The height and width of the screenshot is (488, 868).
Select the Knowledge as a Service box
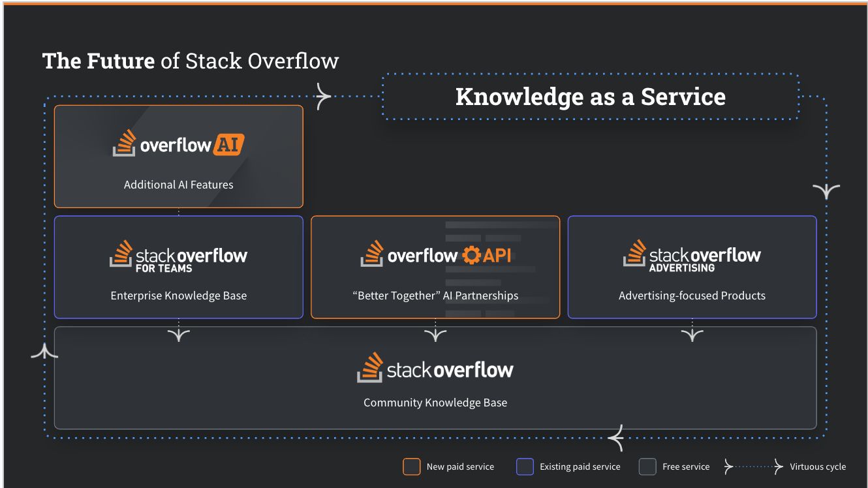[x=591, y=97]
